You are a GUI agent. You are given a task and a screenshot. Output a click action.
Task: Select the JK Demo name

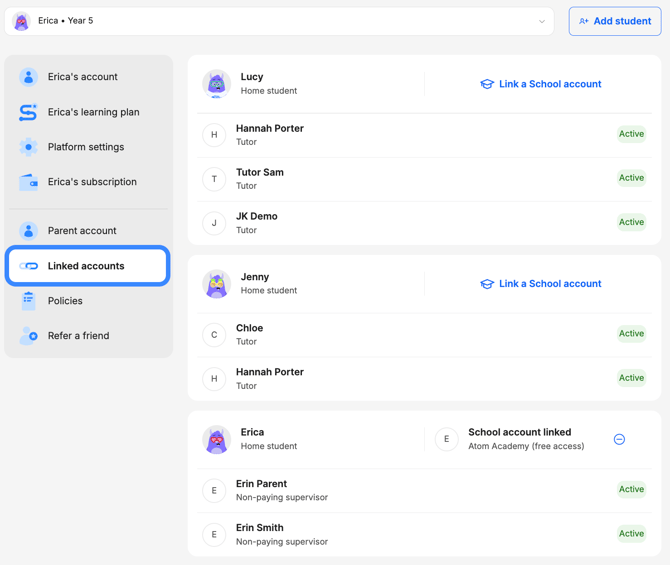[x=257, y=216]
